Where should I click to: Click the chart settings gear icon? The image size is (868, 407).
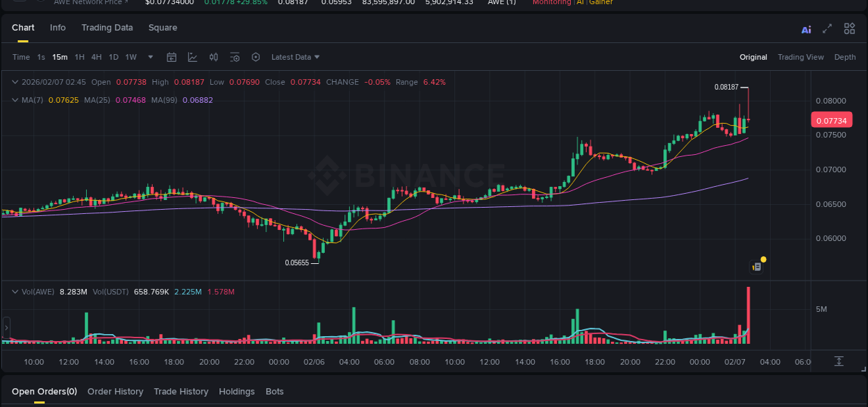click(255, 57)
